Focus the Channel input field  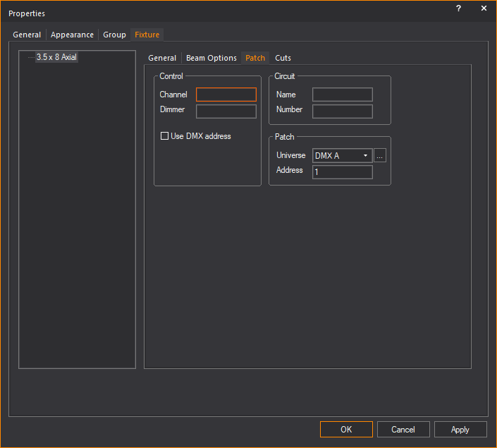pos(226,95)
